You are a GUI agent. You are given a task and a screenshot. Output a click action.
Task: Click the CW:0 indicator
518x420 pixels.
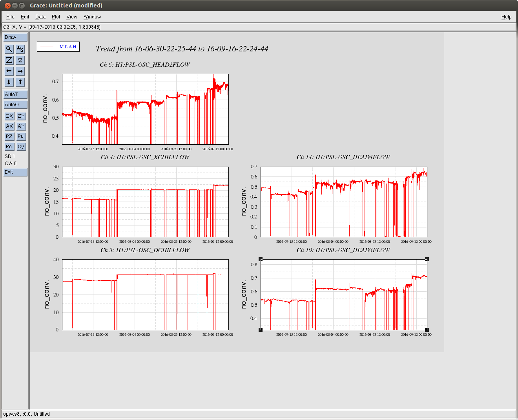point(11,164)
